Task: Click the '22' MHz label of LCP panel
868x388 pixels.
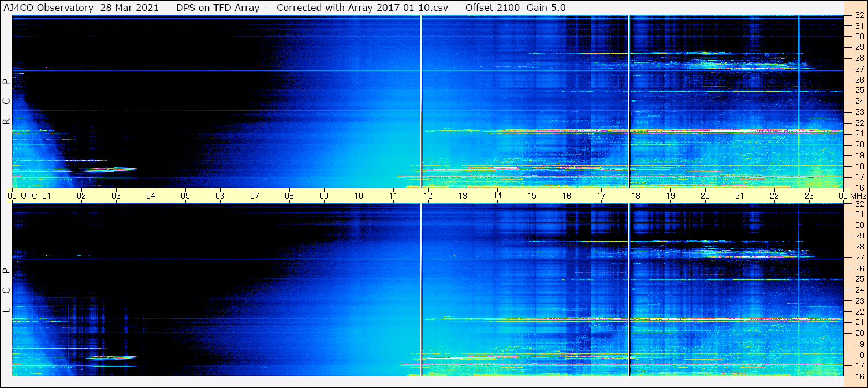Action: pyautogui.click(x=859, y=312)
